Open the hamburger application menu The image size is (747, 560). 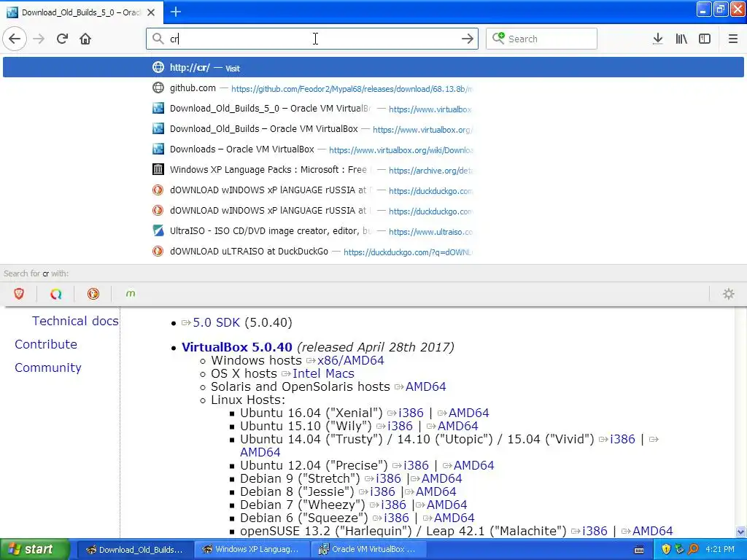pyautogui.click(x=733, y=39)
